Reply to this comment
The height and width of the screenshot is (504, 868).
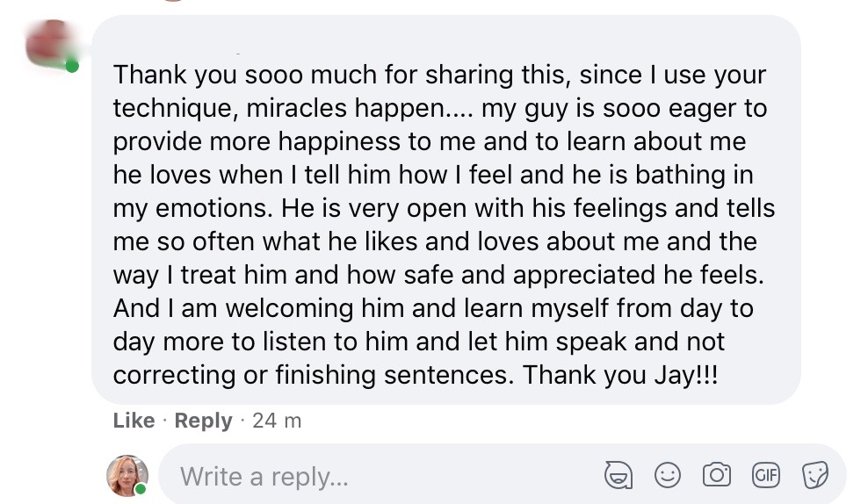(203, 421)
